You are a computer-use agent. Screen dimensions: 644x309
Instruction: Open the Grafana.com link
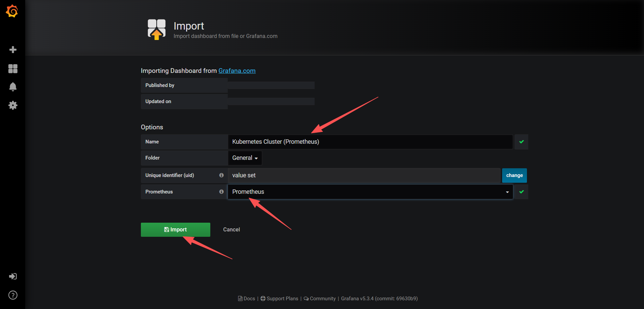(x=237, y=71)
